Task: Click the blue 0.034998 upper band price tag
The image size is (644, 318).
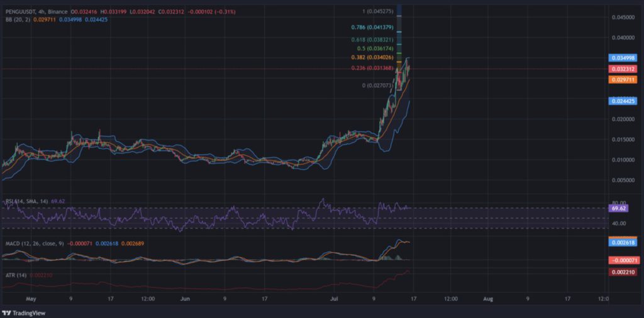Action: [x=621, y=58]
